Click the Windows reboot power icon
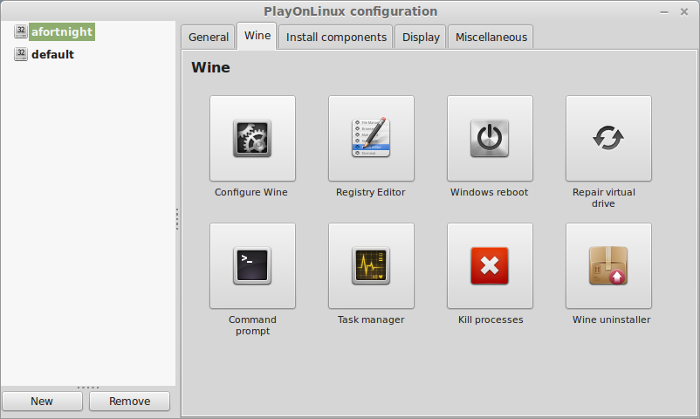This screenshot has width=700, height=419. [x=490, y=138]
